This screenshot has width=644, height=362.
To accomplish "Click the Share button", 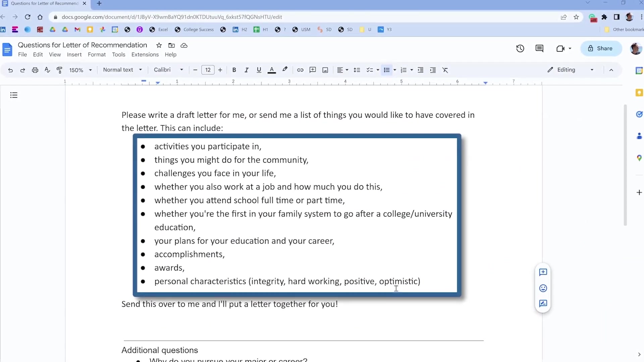I will click(601, 48).
